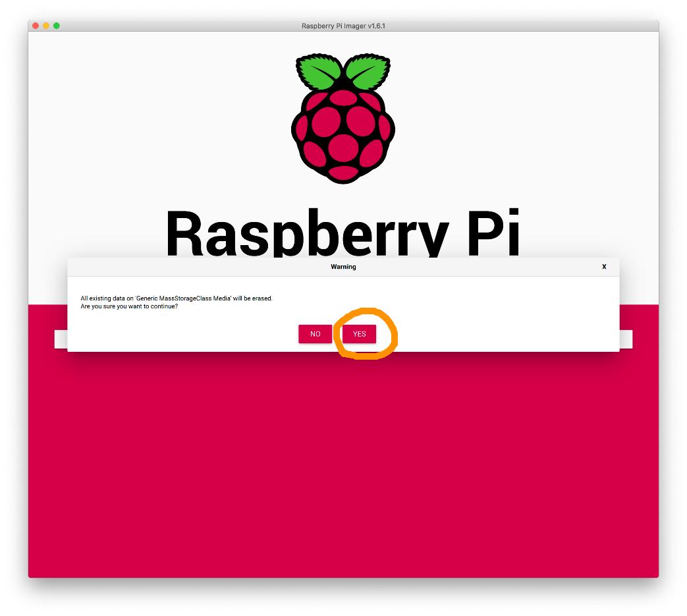Maximize the Raspberry Pi Imager window

click(x=57, y=26)
